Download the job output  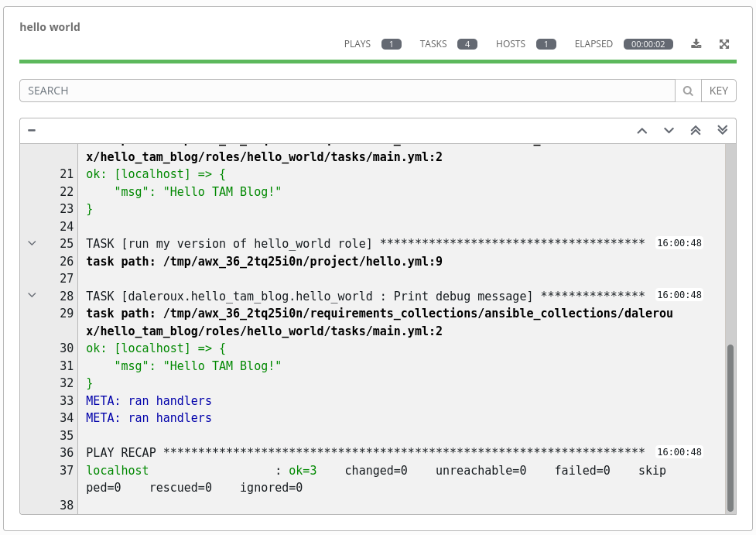pyautogui.click(x=696, y=44)
